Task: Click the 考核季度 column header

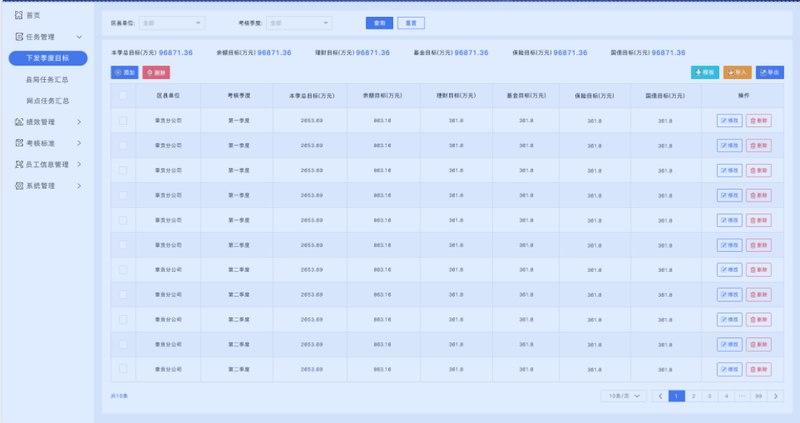Action: pyautogui.click(x=239, y=95)
